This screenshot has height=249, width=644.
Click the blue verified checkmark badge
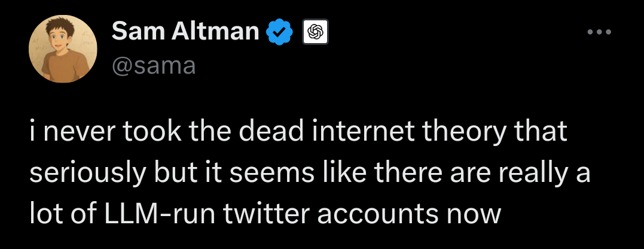[x=279, y=32]
